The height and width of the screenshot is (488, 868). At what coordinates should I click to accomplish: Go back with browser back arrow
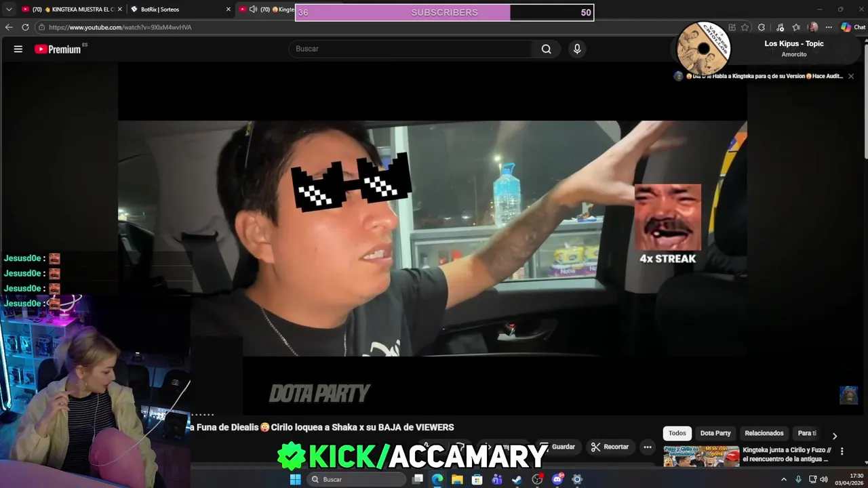click(x=9, y=27)
